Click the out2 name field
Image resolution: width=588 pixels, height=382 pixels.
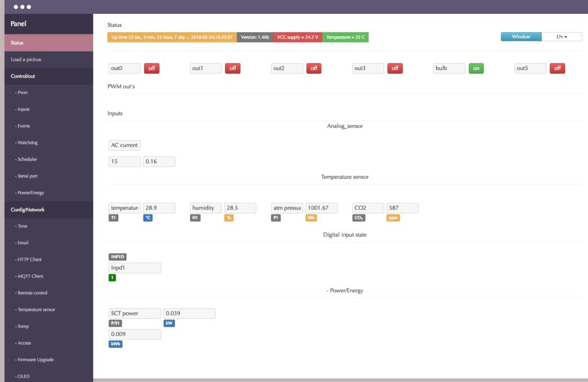pos(287,68)
